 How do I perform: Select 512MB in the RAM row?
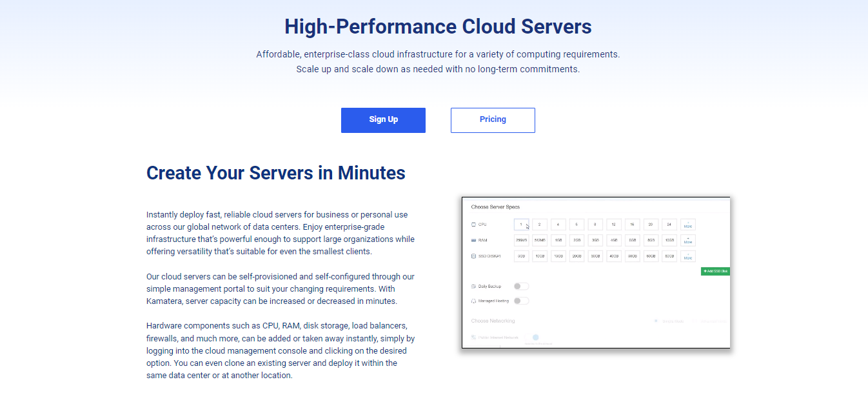pyautogui.click(x=540, y=240)
